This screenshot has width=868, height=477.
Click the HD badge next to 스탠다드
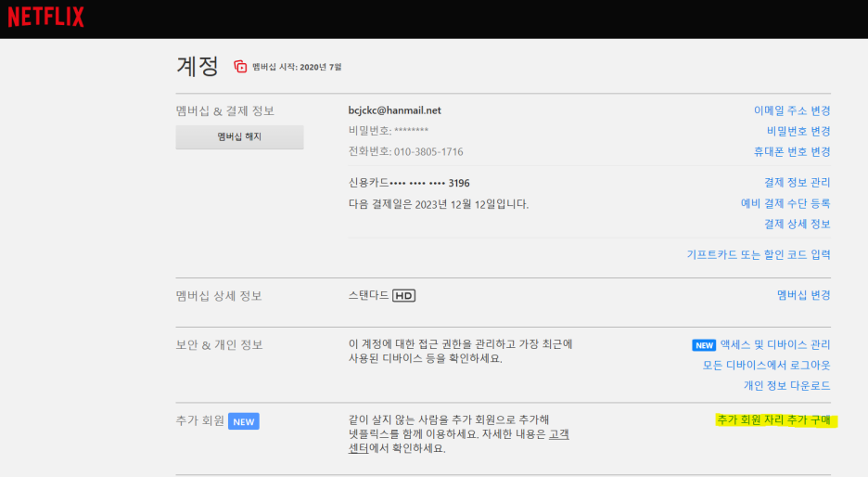(x=403, y=296)
